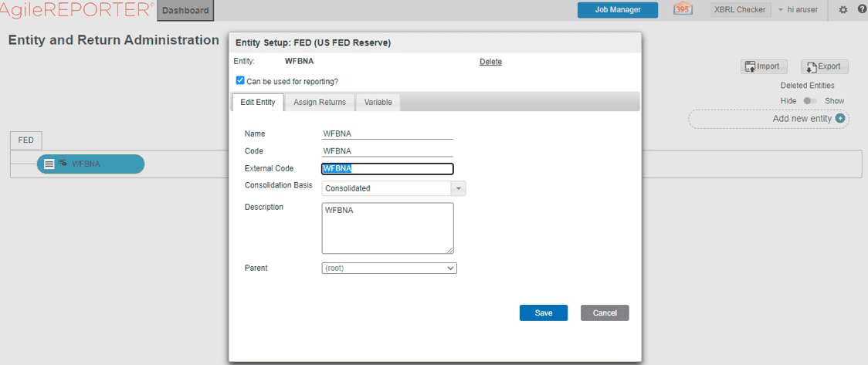Image resolution: width=868 pixels, height=365 pixels.
Task: Open XBRL Checker
Action: [740, 10]
